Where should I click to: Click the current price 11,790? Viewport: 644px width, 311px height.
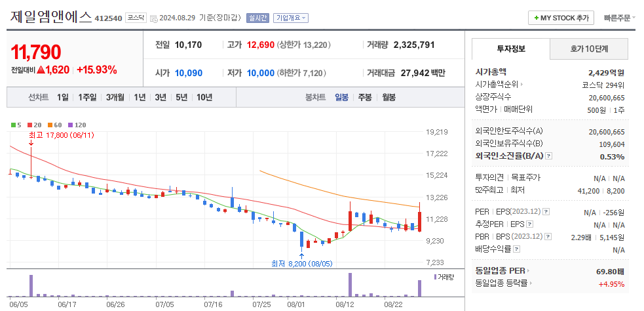[x=36, y=52]
